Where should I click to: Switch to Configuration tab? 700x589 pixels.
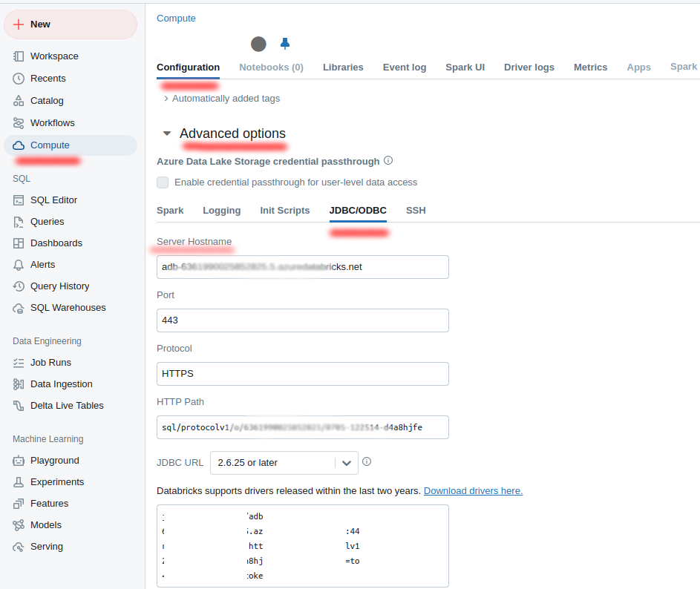click(x=188, y=68)
